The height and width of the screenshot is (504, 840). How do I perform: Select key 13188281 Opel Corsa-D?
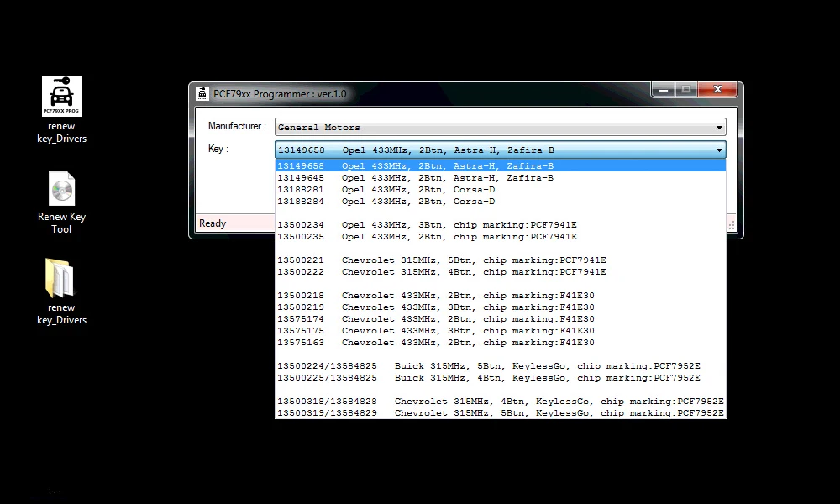(501, 190)
